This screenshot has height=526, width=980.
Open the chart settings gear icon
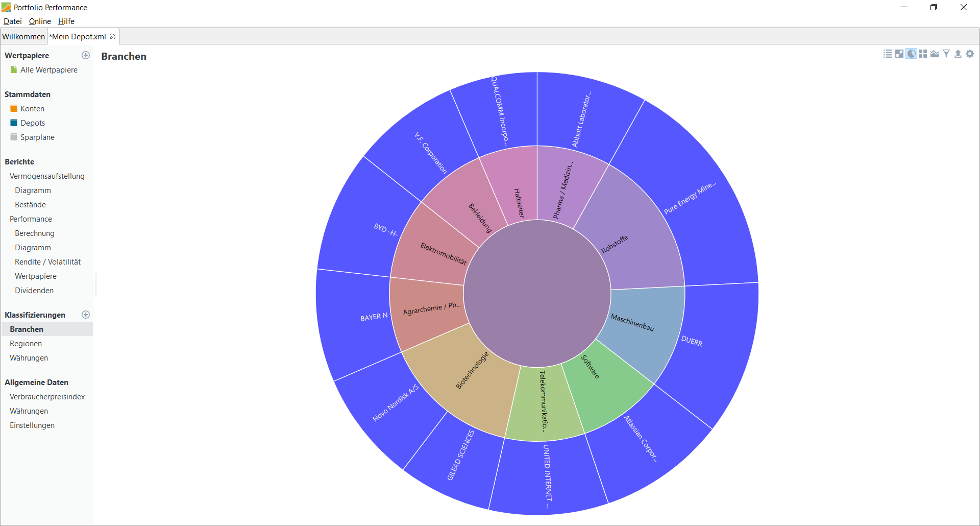(x=970, y=54)
